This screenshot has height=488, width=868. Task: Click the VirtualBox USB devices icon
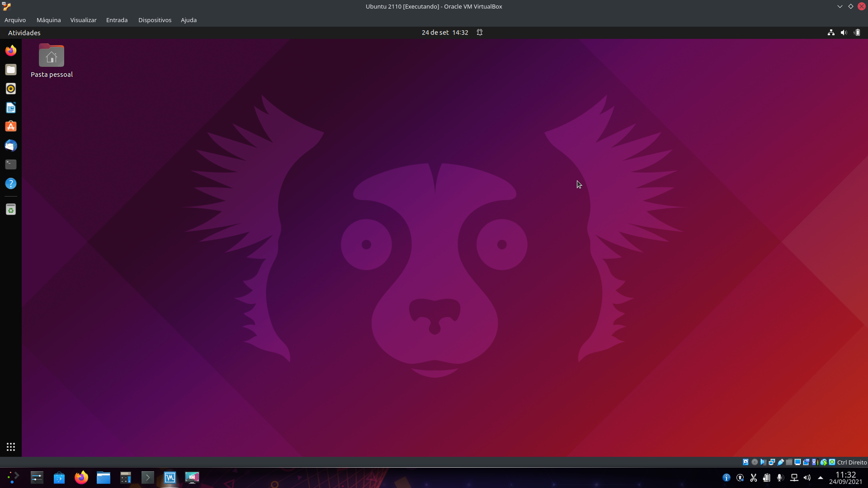(x=781, y=462)
